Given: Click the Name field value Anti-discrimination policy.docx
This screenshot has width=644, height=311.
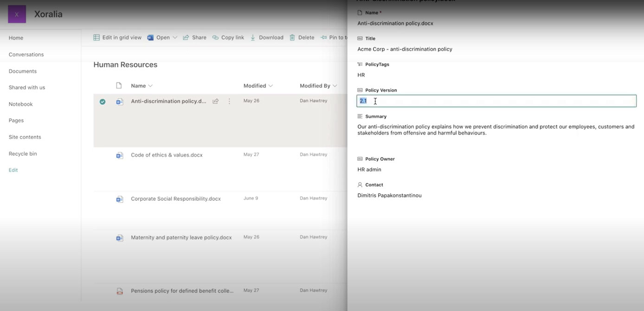Looking at the screenshot, I should 395,23.
